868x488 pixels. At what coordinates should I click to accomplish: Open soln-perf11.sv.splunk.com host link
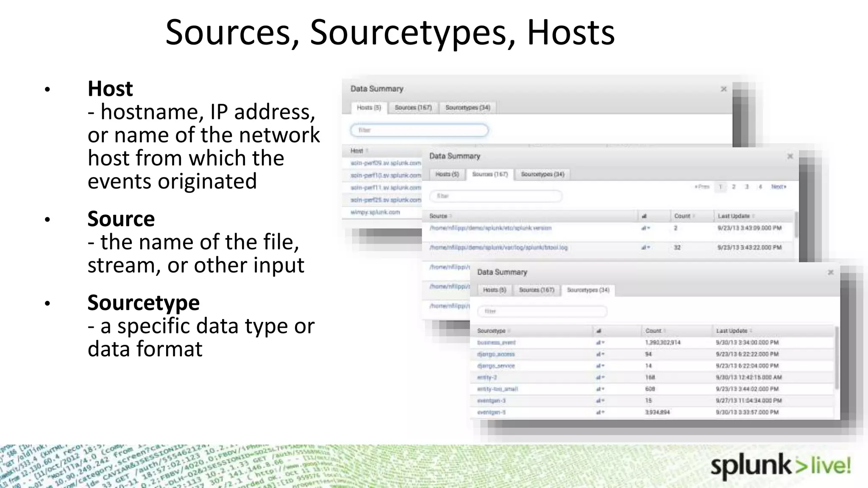tap(386, 188)
